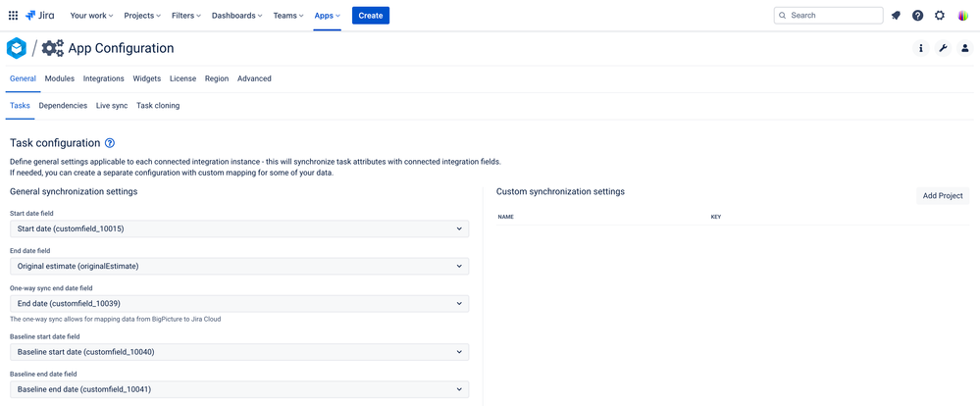This screenshot has width=980, height=406.
Task: Click the Custom synchronization settings heading
Action: (560, 192)
